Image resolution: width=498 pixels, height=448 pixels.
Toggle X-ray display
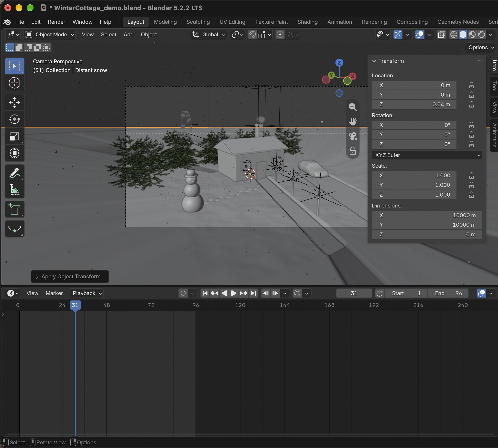click(x=441, y=34)
